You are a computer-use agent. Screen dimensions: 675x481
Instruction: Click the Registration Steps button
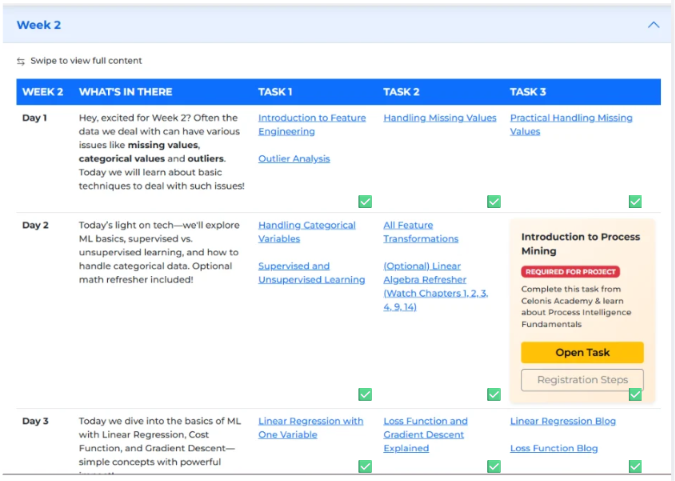[x=582, y=380]
